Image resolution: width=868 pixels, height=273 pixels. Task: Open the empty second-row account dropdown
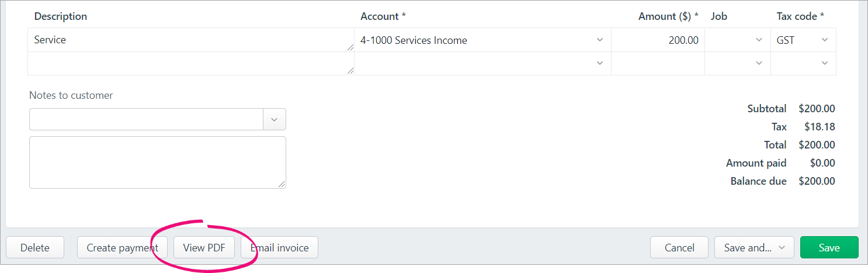[482, 63]
